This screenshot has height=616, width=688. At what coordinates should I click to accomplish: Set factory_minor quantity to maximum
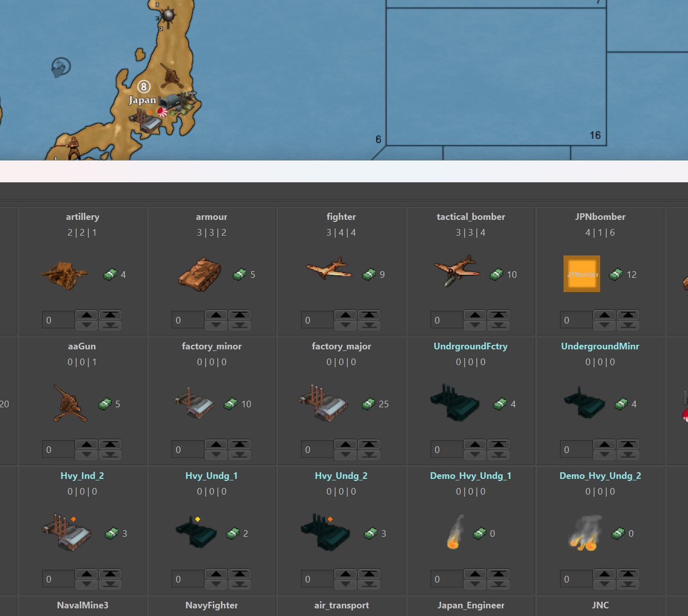pos(240,444)
